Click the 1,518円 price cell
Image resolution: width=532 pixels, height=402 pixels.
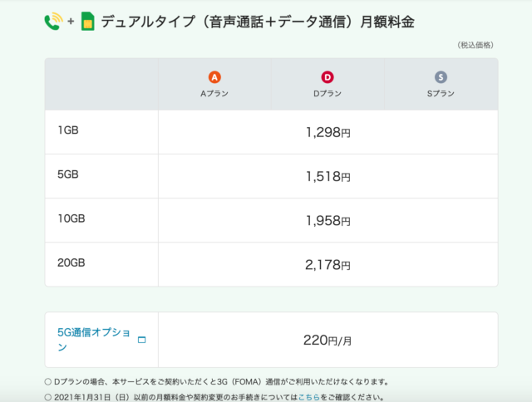pos(328,176)
